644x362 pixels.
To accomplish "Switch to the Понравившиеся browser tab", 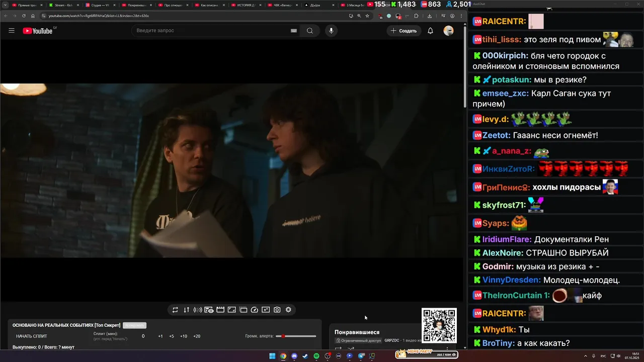I will 136,5.
